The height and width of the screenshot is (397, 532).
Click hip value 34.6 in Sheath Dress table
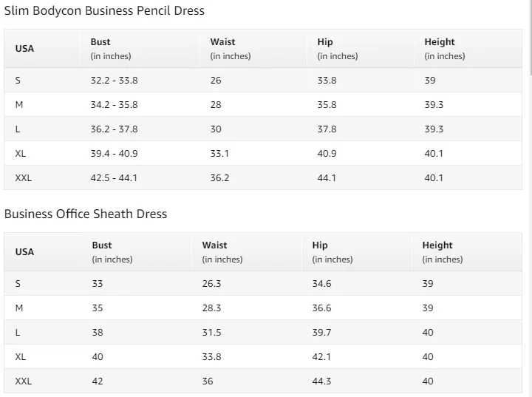(321, 284)
